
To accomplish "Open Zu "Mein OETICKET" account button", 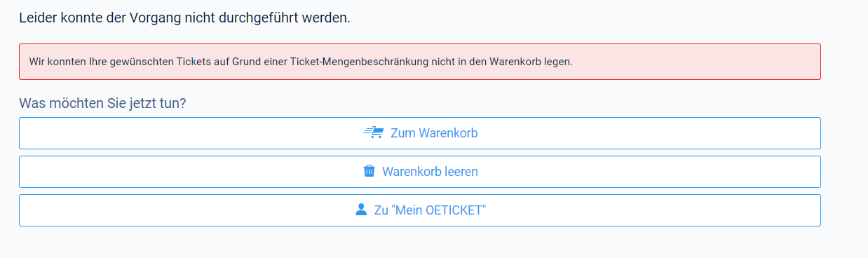I will point(419,210).
